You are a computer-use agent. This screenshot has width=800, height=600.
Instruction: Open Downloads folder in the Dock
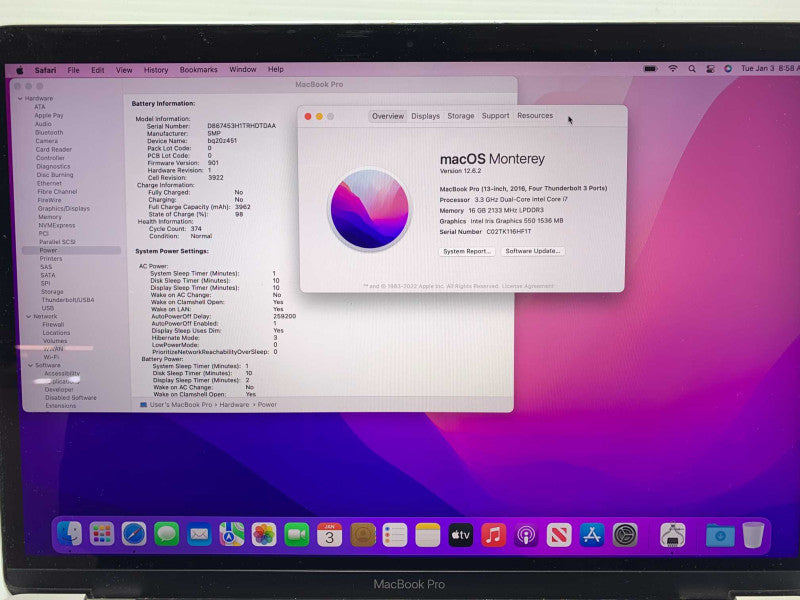coord(720,535)
